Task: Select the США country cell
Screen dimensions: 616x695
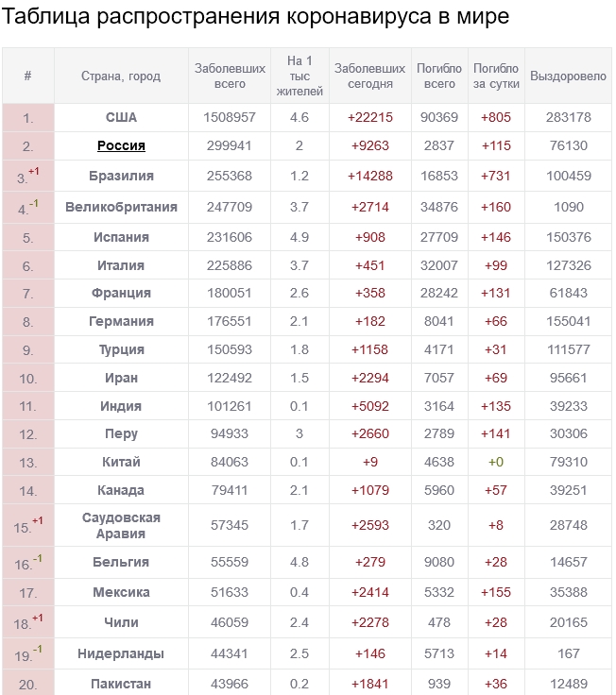Action: click(121, 117)
